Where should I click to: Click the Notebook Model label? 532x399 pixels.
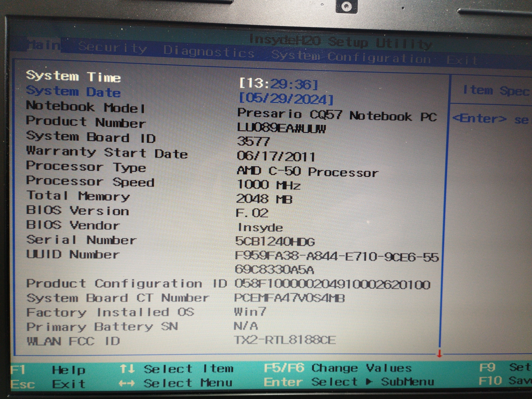86,107
